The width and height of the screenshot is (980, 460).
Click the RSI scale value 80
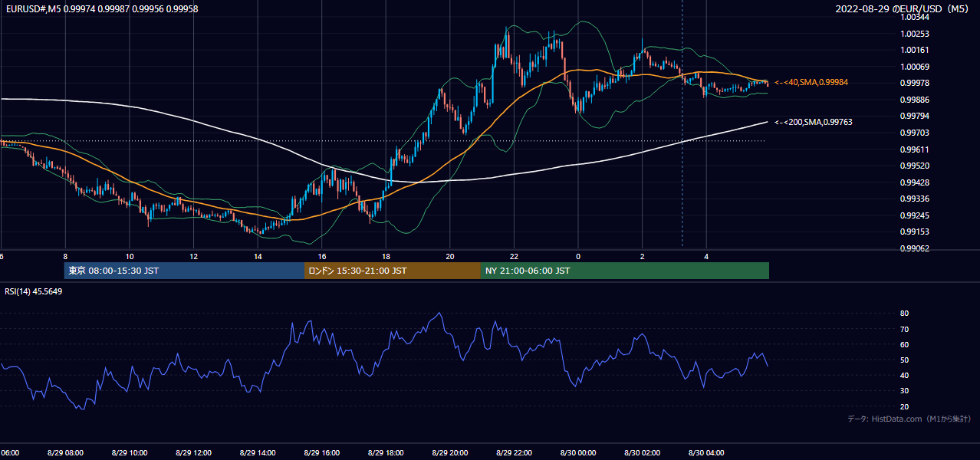tap(905, 314)
